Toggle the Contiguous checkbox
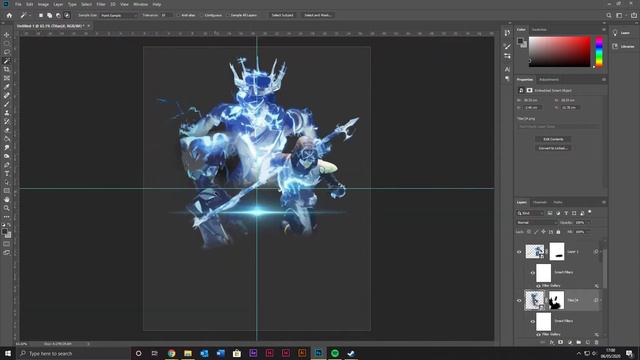The width and height of the screenshot is (640, 360). coord(202,15)
